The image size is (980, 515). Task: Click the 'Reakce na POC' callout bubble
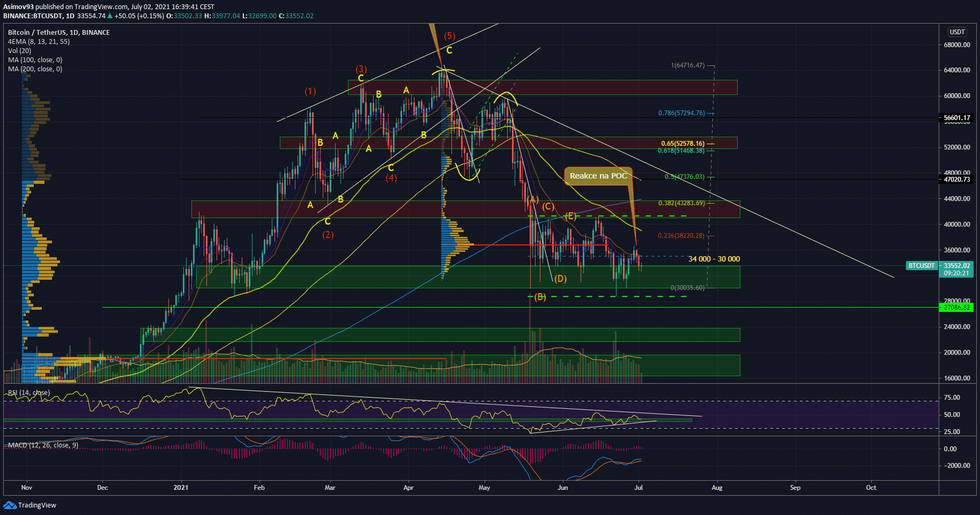[x=598, y=176]
